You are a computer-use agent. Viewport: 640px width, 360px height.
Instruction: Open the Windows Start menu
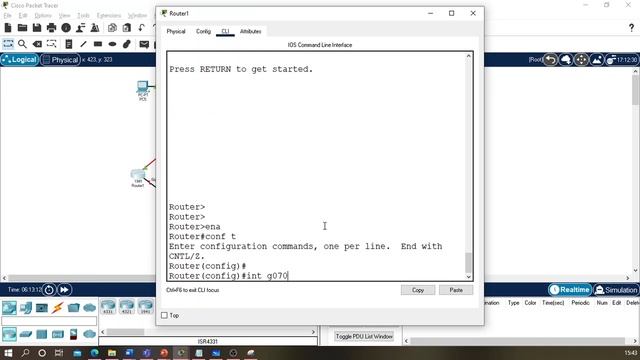8,353
